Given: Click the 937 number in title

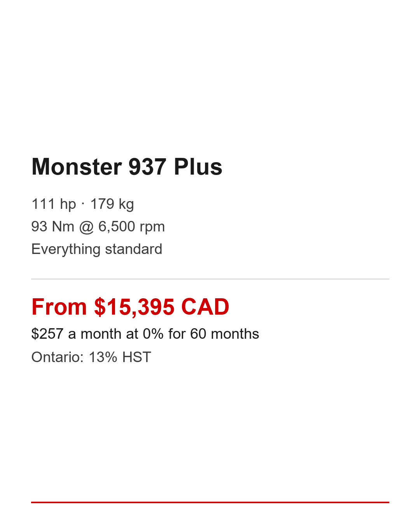Looking at the screenshot, I should coord(147,167).
